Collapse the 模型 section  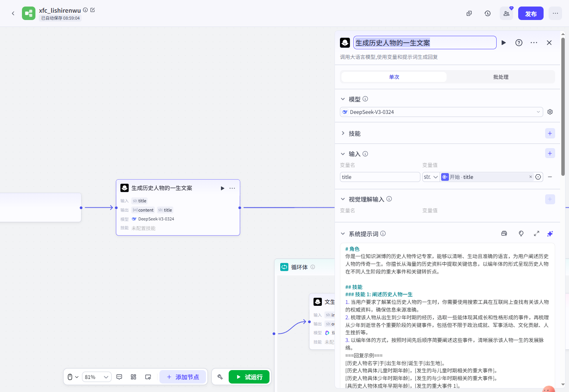point(343,99)
